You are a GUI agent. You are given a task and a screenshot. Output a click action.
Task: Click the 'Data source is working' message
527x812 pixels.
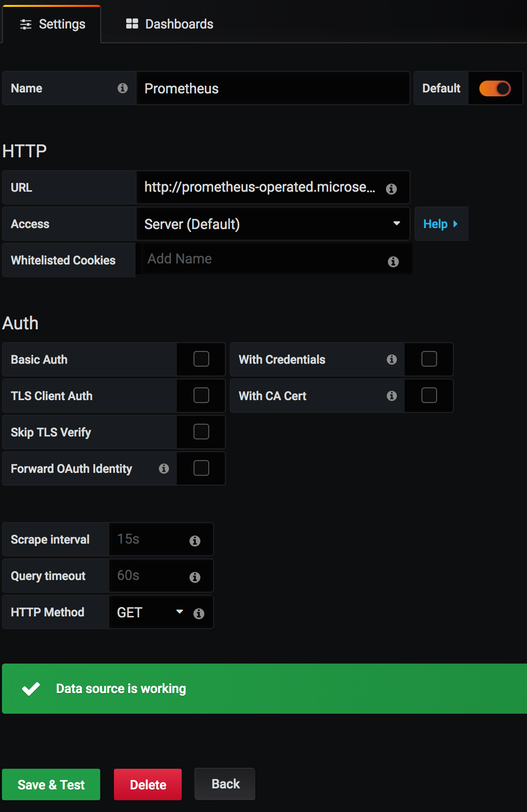tap(121, 689)
